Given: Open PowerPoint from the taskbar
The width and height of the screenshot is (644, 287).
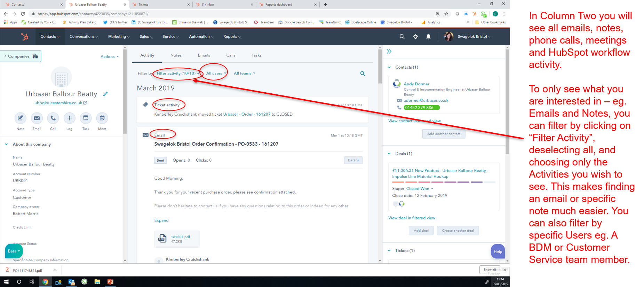Looking at the screenshot, I should pos(110,282).
